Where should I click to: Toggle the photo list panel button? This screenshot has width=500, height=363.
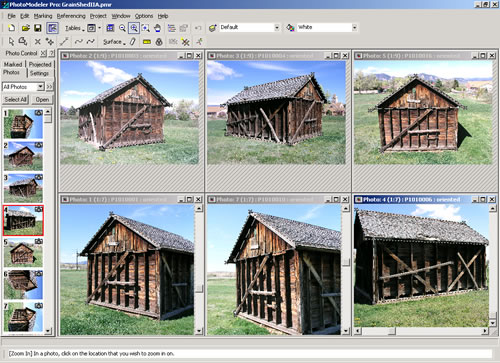(52, 28)
